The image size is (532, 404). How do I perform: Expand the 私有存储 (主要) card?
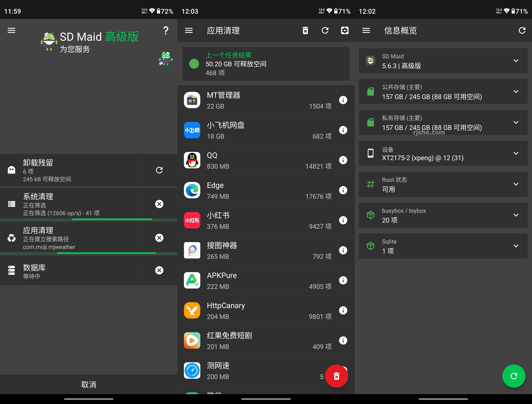(443, 123)
